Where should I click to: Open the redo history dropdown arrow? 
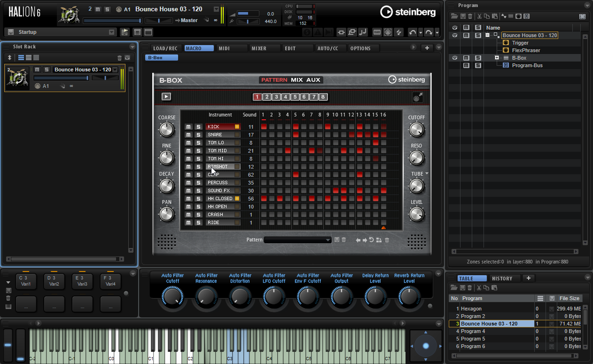(x=437, y=32)
